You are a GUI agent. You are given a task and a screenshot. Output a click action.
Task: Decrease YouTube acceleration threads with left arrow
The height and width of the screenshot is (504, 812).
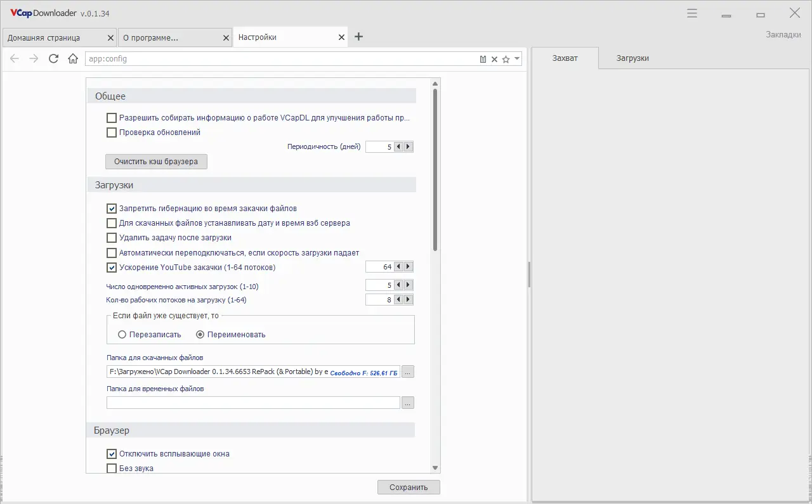click(x=398, y=267)
